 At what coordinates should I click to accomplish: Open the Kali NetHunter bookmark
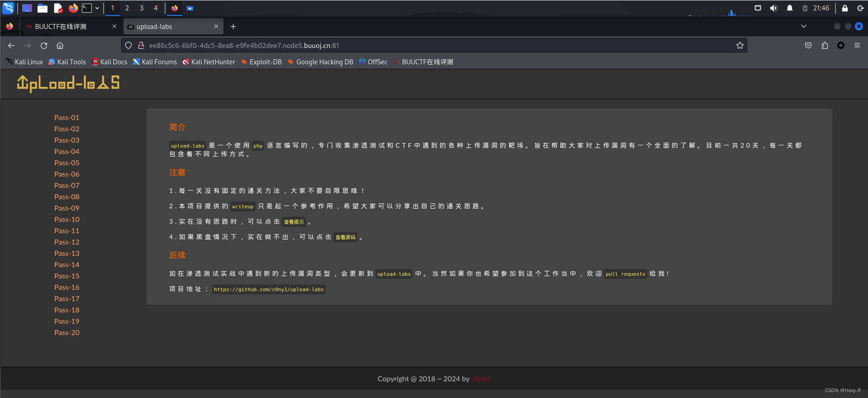pos(209,62)
